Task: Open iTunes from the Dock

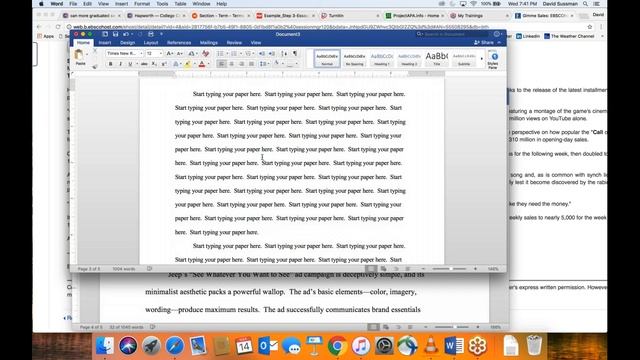Action: [x=361, y=346]
